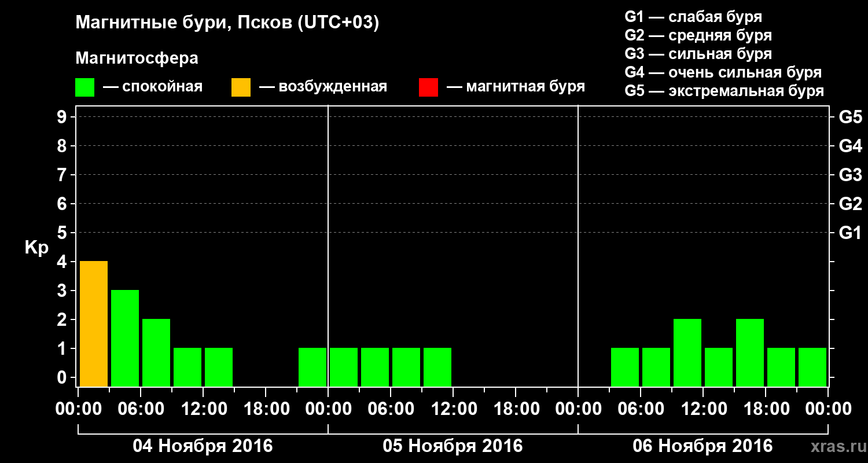Click the Kp value '0' on left axis
The height and width of the screenshot is (463, 868).
(62, 377)
